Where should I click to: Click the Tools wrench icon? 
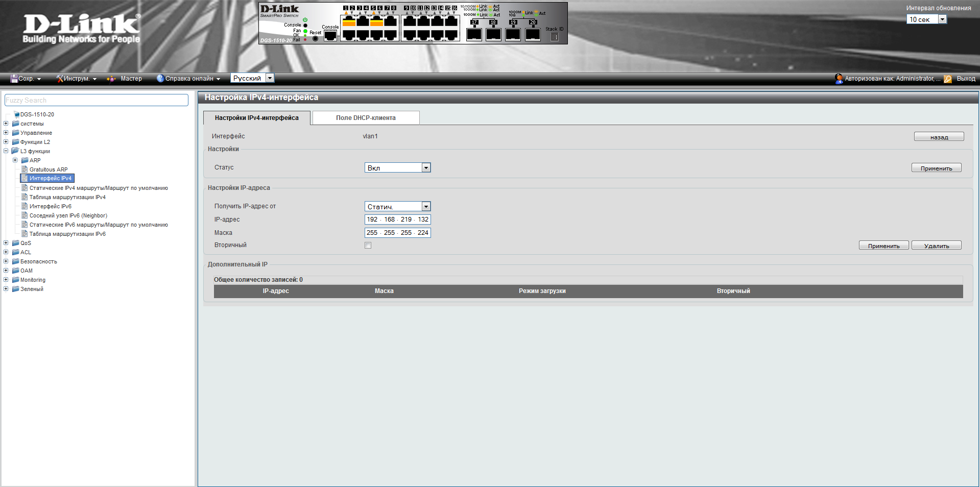pyautogui.click(x=60, y=79)
